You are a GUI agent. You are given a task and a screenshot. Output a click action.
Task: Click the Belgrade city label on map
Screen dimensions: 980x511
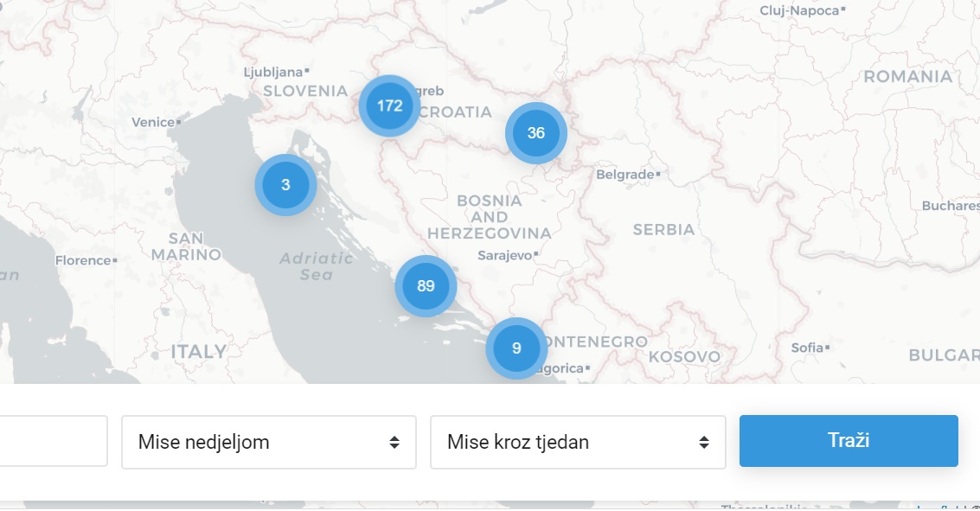tap(625, 175)
